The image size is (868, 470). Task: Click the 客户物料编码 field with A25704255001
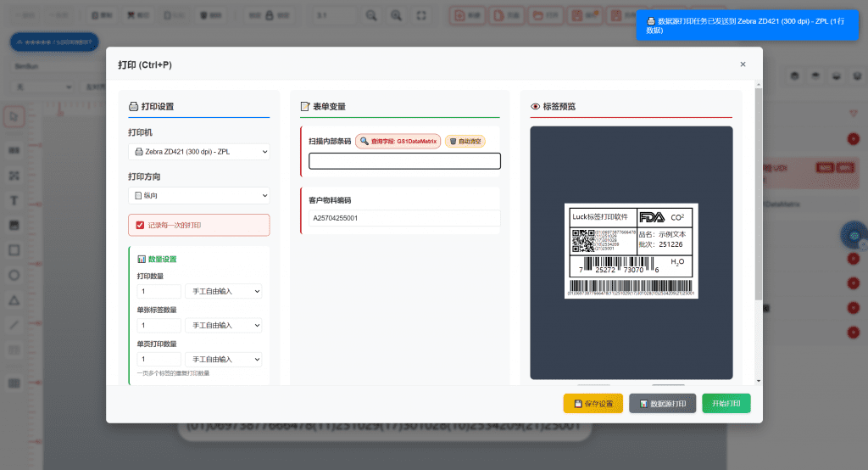coord(404,219)
